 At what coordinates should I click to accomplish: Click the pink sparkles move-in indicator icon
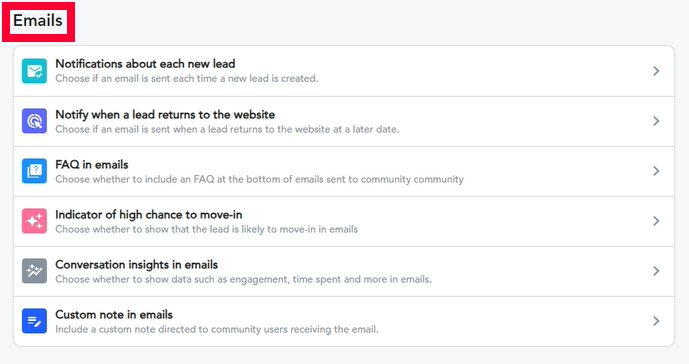tap(34, 221)
